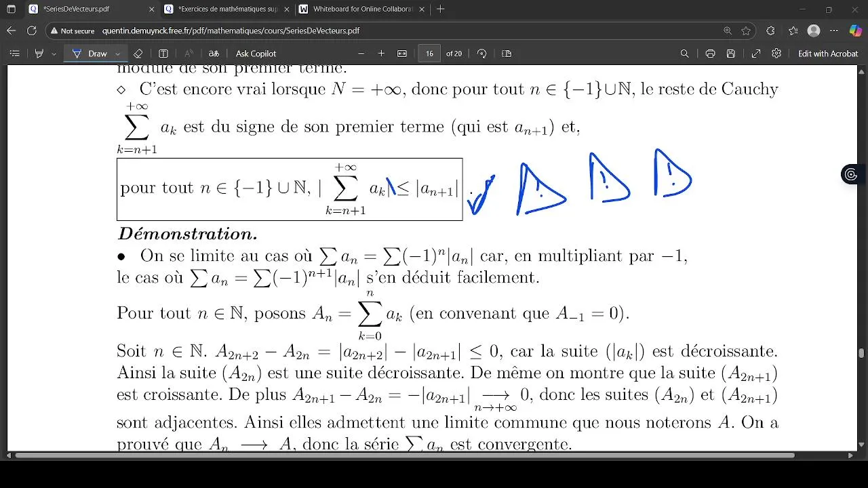Switch to the SeriesDeVecteurs.pdf tab

tap(91, 9)
